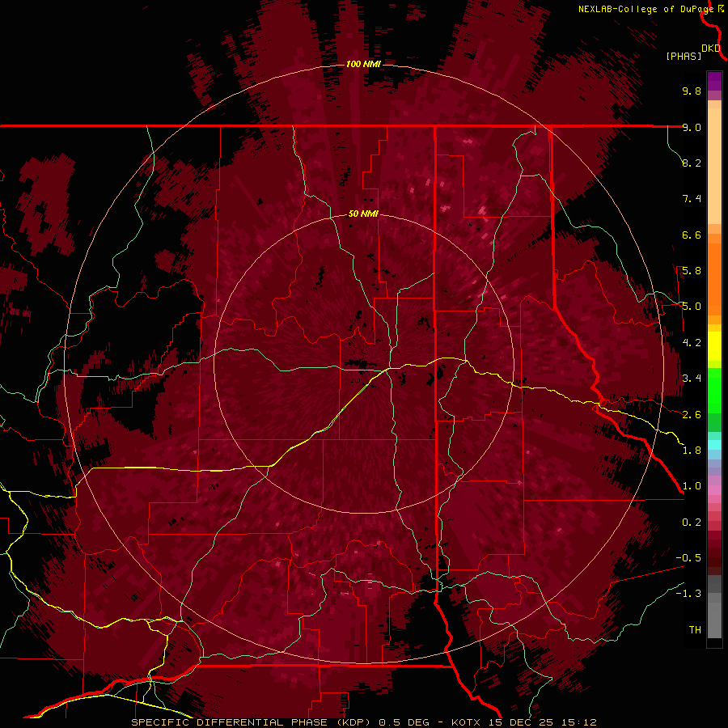Viewport: 728px width, 728px height.
Task: Click the 1.0 value on the color scale
Action: click(692, 486)
